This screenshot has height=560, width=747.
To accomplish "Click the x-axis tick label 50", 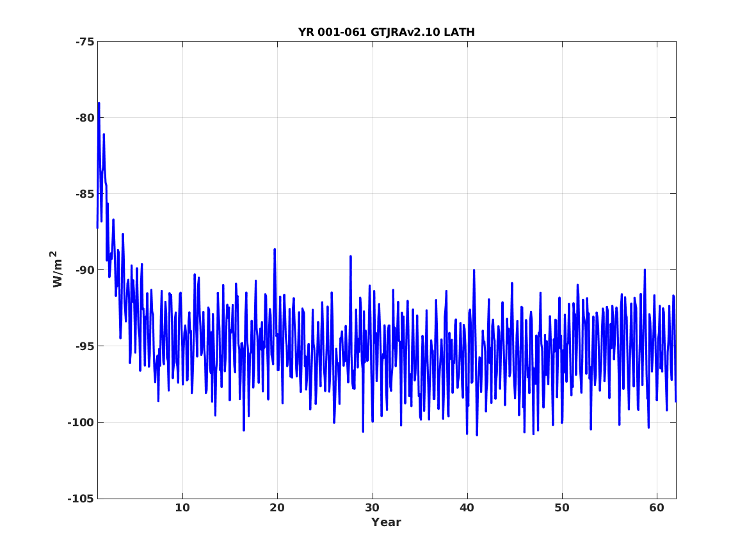I will (561, 508).
